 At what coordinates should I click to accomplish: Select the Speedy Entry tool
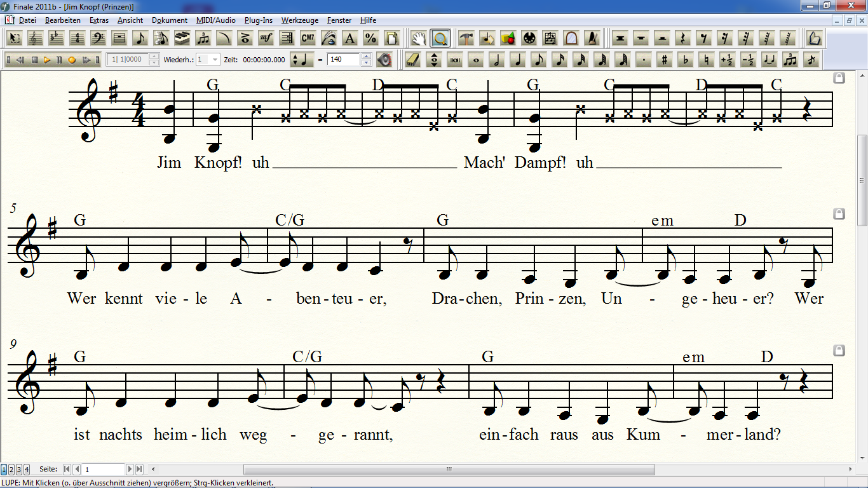click(161, 38)
